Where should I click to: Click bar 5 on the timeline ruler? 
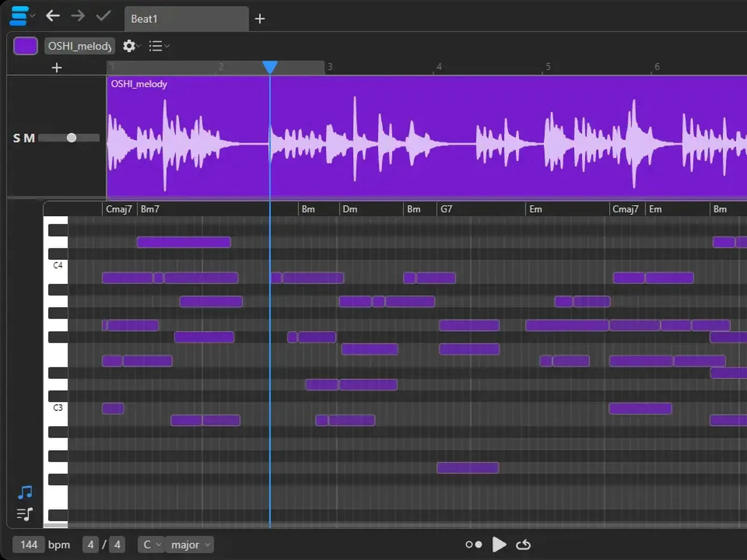point(548,67)
